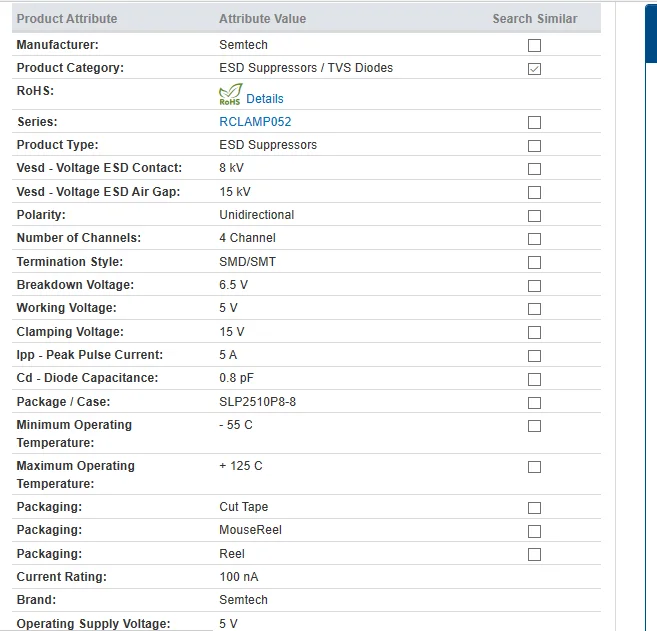Tick the Breakdown Voltage 6.5 V checkbox
This screenshot has width=657, height=631.
[x=534, y=286]
